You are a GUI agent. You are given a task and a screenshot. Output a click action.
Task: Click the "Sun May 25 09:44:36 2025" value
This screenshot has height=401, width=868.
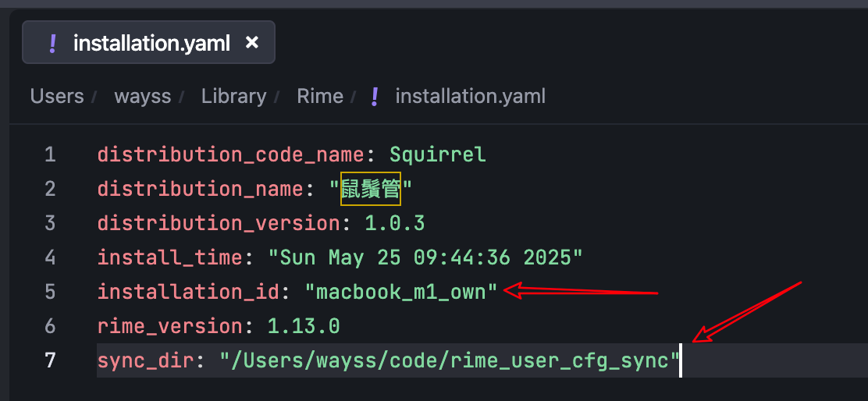coord(425,257)
